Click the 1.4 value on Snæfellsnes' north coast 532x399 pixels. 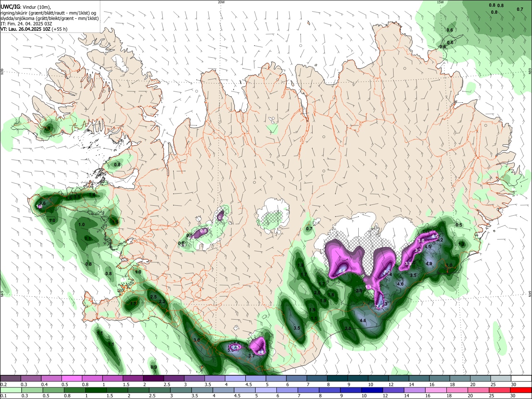pos(92,195)
